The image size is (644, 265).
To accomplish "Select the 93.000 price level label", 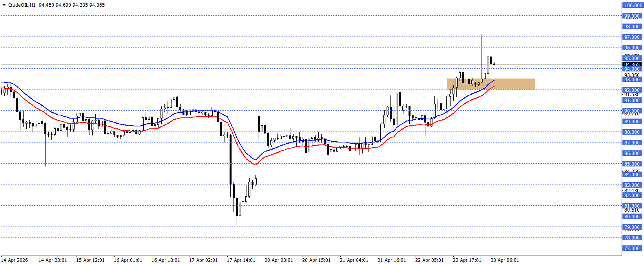I will click(x=632, y=80).
